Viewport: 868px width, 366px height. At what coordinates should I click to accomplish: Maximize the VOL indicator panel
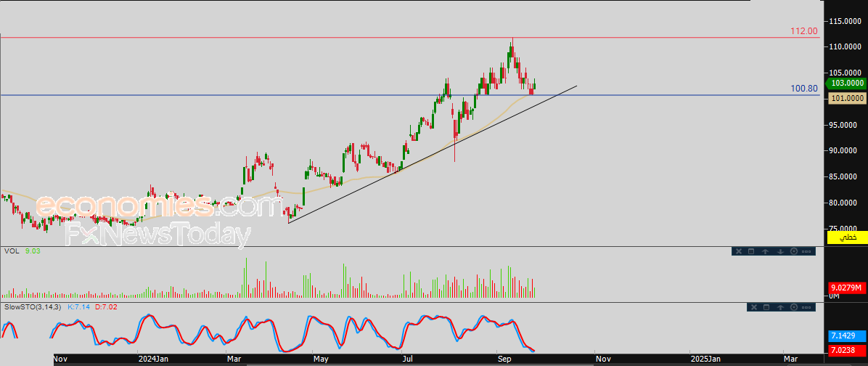tap(751, 251)
